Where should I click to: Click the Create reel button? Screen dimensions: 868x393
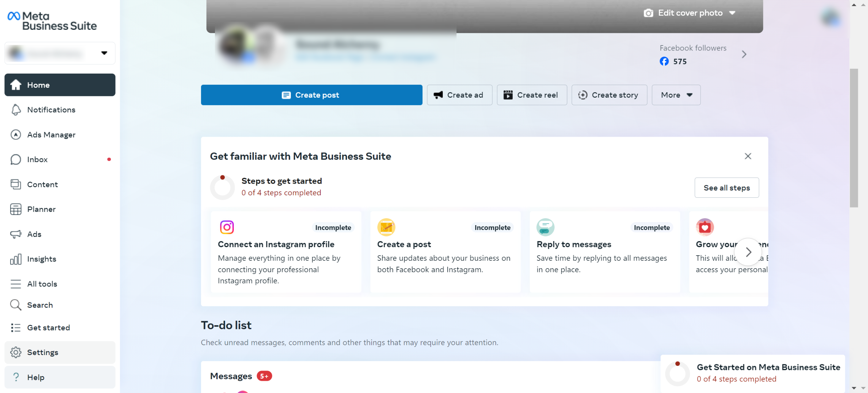click(x=531, y=95)
